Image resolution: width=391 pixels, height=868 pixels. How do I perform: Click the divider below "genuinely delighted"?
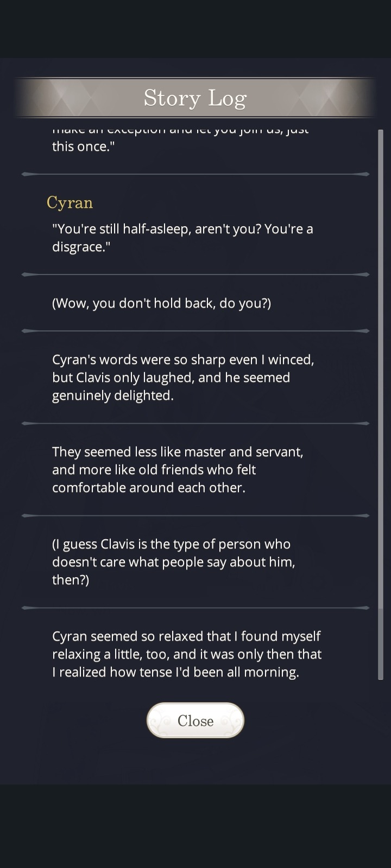click(x=195, y=423)
